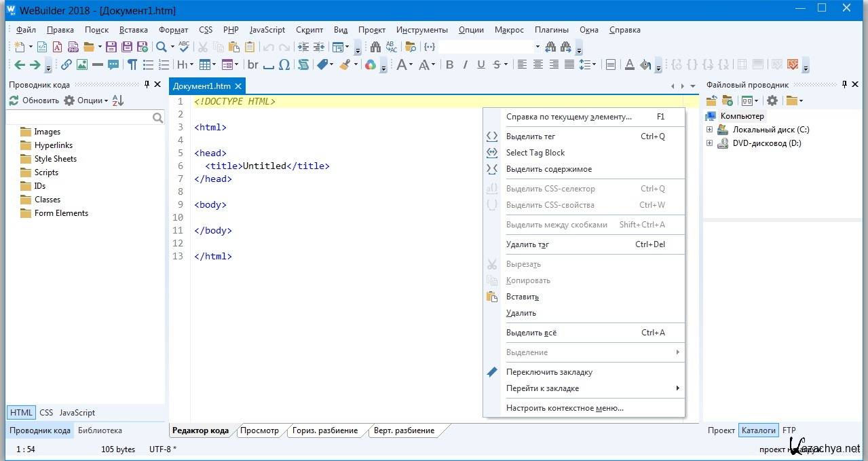Viewport: 868px width, 461px height.
Task: Insert a hyperlink with the chain icon
Action: coord(66,65)
